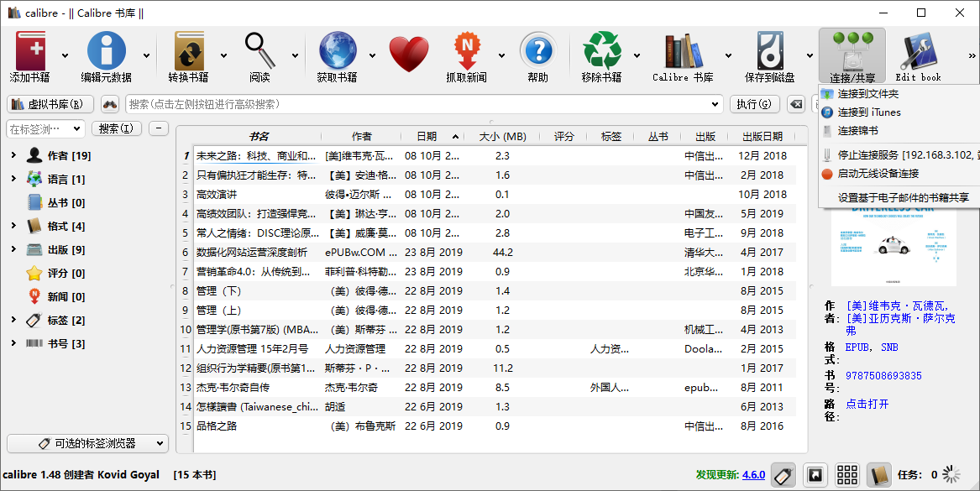Click the SNB format link
The image size is (980, 491).
889,347
